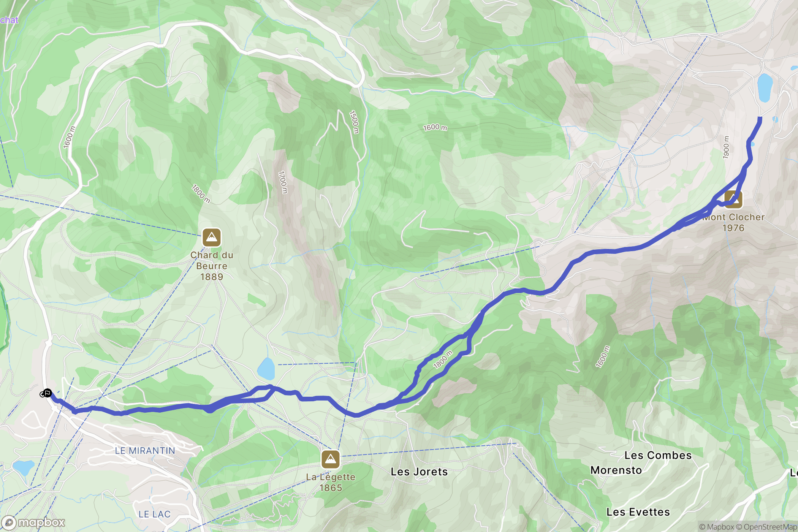Image resolution: width=798 pixels, height=532 pixels.
Task: Click the small blue lake near the route
Action: (x=266, y=369)
